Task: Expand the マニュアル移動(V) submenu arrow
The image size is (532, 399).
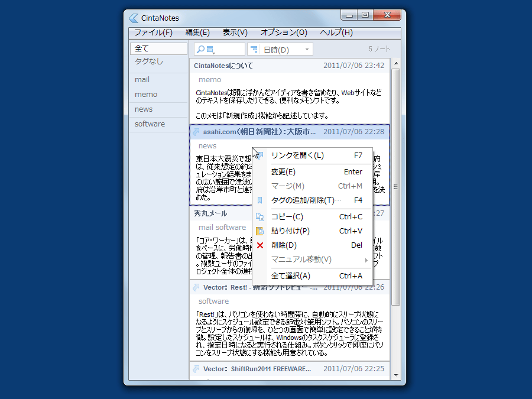Action: click(366, 260)
